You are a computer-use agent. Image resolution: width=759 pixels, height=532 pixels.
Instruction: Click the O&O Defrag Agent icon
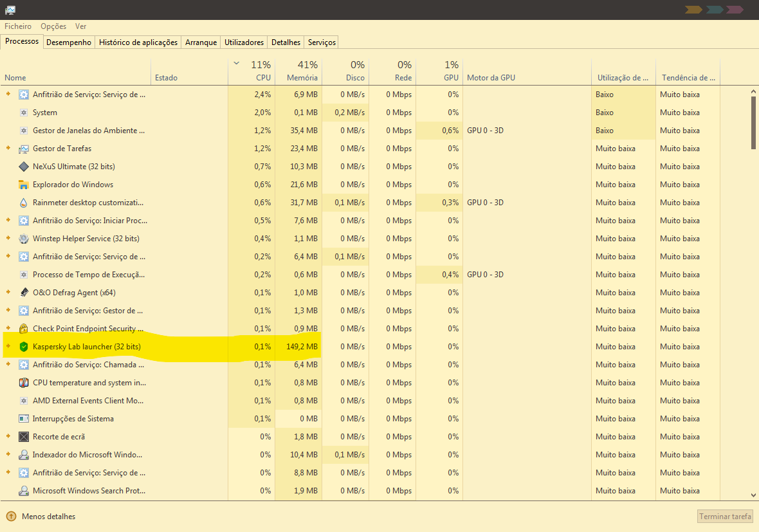click(24, 293)
